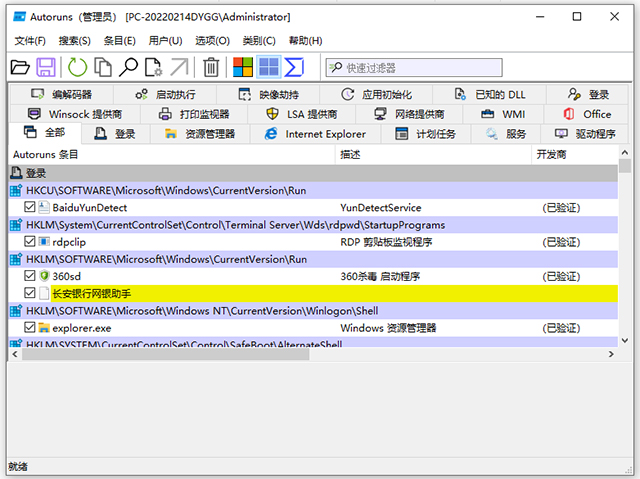Screen dimensions: 640x479
Task: Toggle the colorful Windows logo filter icon
Action: click(x=243, y=67)
